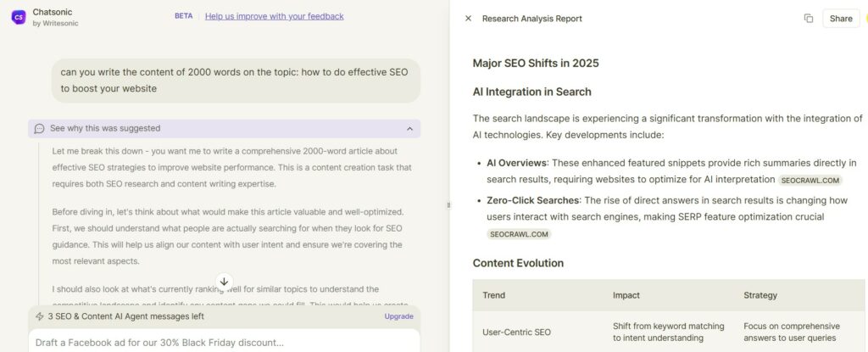
Task: Click the 'Impact' table column header
Action: (626, 295)
